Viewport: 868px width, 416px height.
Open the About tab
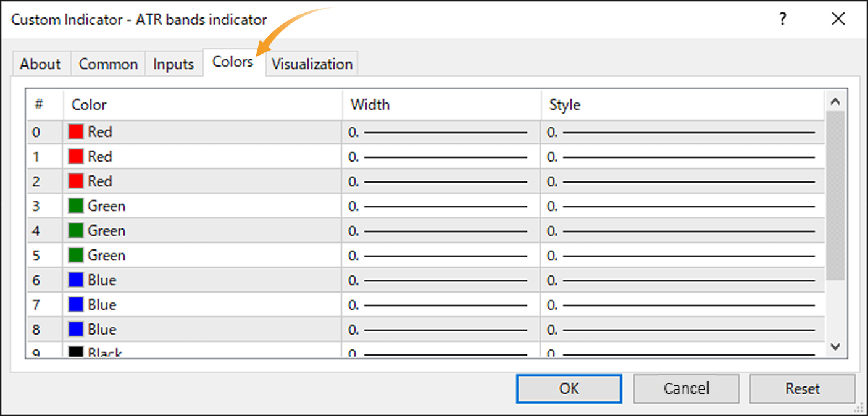coord(40,64)
